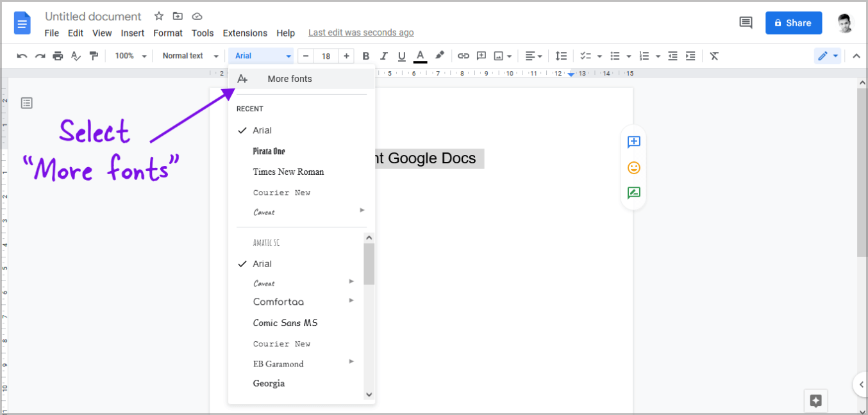Open the Google account avatar
The image size is (868, 415).
[846, 23]
